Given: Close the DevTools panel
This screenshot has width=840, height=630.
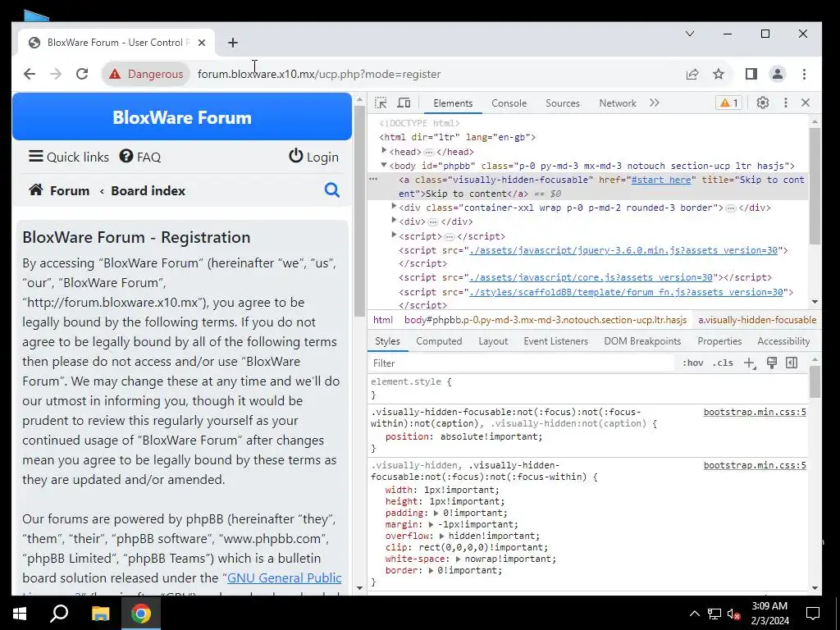Looking at the screenshot, I should point(806,103).
